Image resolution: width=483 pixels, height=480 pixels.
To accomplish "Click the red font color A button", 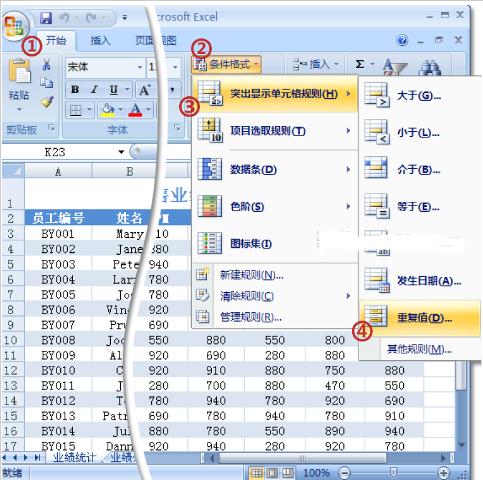I will [x=135, y=109].
